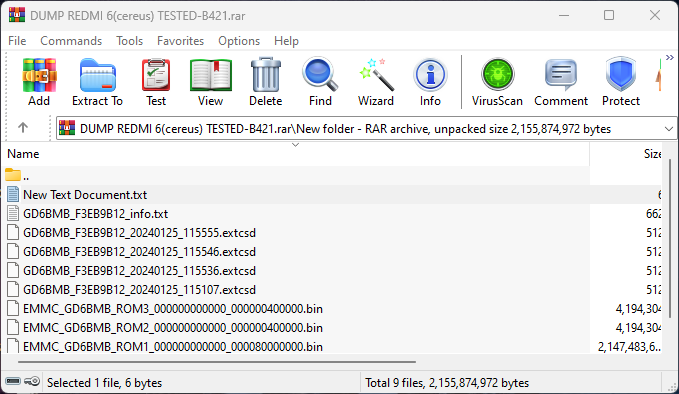Open the Favorites menu

tap(180, 41)
